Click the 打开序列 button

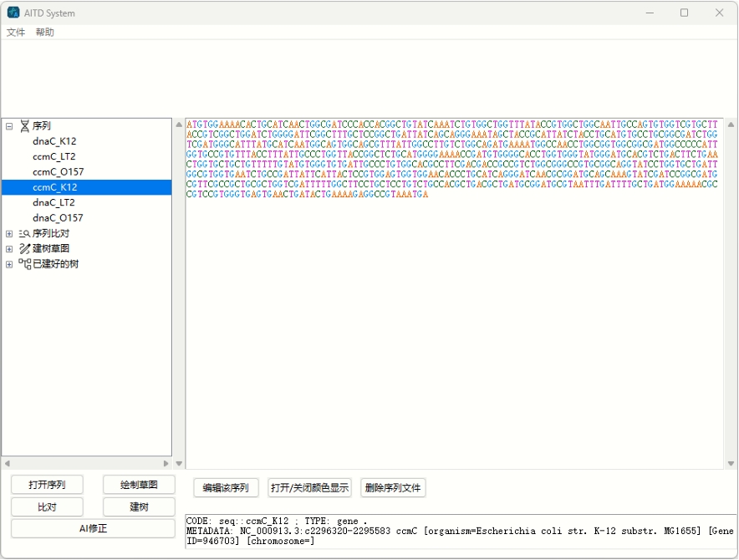click(x=47, y=484)
